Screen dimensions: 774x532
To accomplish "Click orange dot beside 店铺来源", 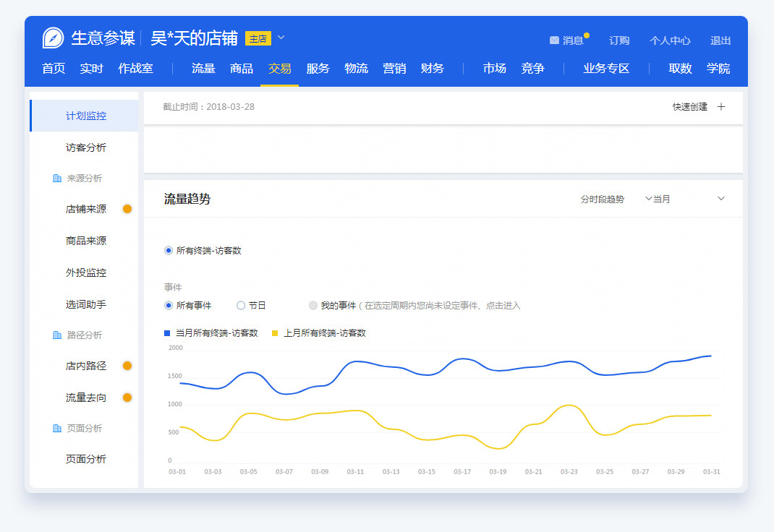I will [127, 209].
